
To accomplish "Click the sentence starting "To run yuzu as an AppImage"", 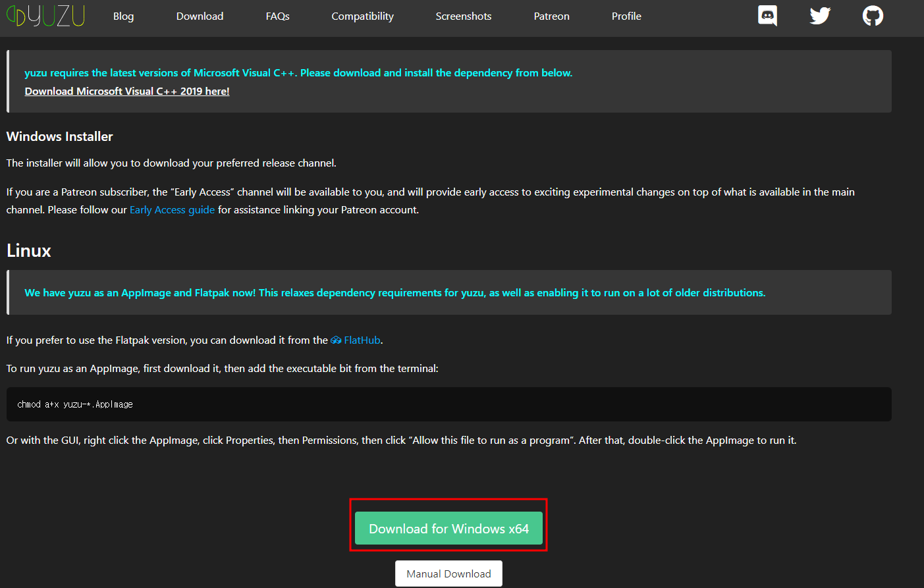I will (223, 369).
